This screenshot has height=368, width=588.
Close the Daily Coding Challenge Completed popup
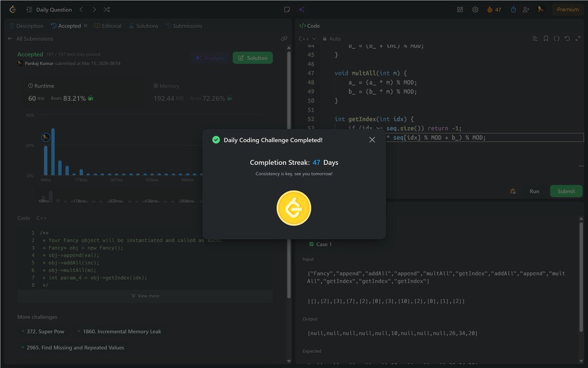click(x=372, y=140)
